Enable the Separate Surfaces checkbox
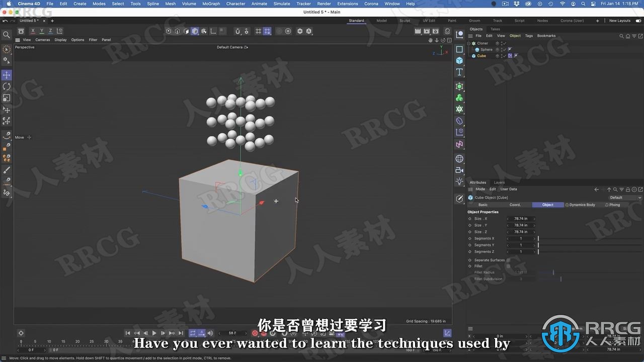 pos(508,260)
